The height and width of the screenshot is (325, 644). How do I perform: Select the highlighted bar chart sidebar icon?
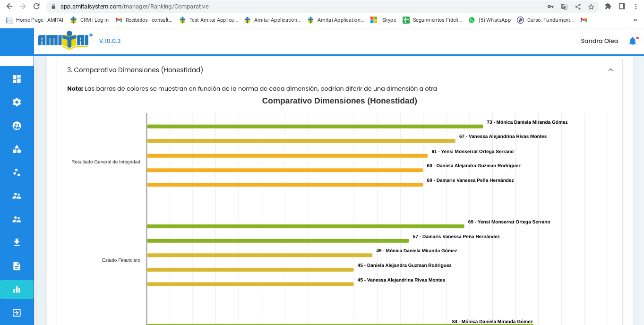click(17, 290)
